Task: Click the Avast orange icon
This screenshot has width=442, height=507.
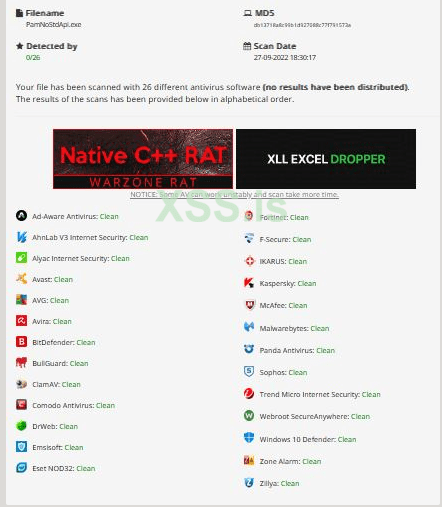Action: pos(21,279)
